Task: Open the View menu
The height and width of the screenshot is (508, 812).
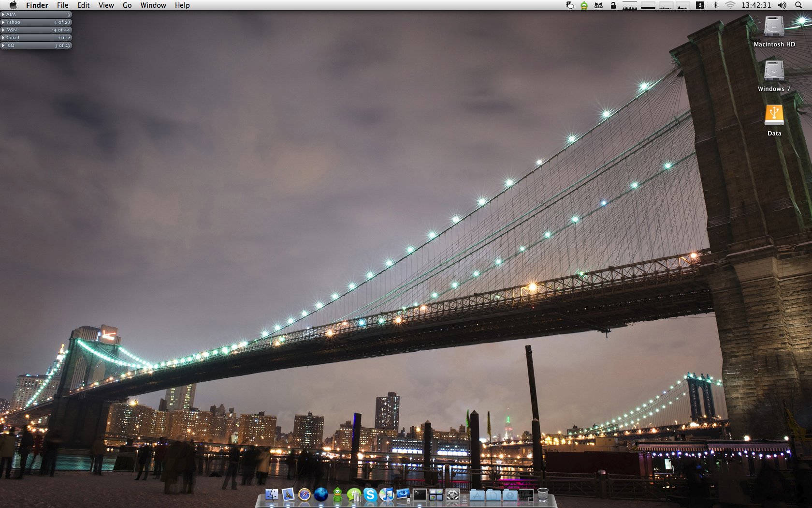Action: click(106, 5)
